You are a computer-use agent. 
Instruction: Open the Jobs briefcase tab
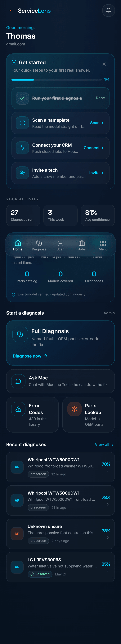[x=82, y=245]
